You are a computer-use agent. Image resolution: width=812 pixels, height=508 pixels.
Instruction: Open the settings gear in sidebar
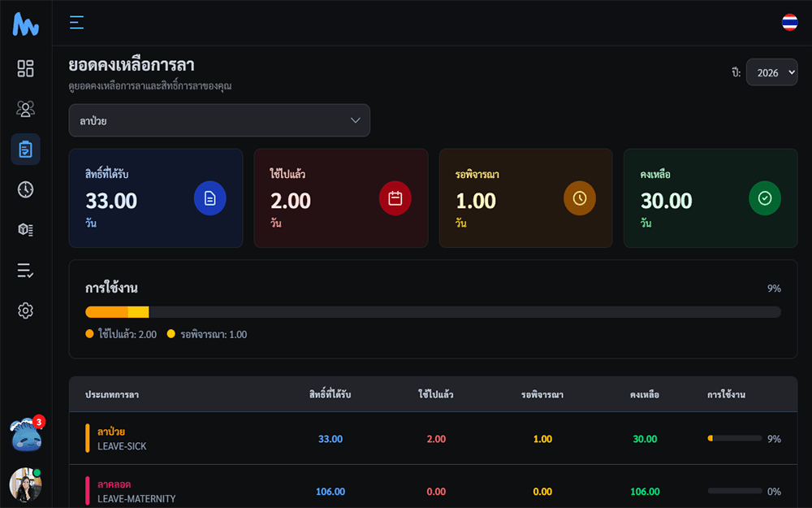click(x=25, y=310)
